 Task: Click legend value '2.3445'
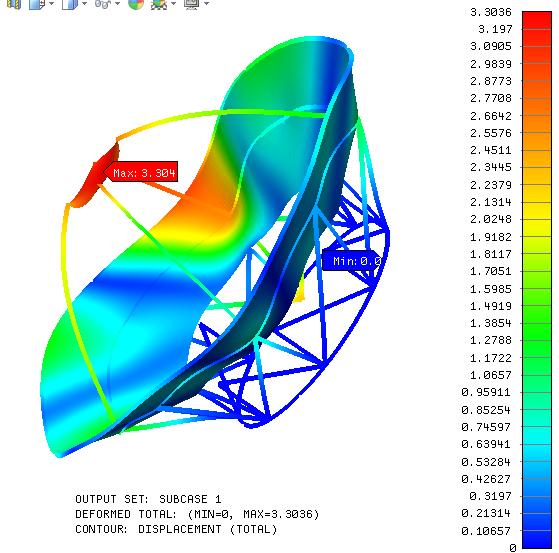[491, 167]
